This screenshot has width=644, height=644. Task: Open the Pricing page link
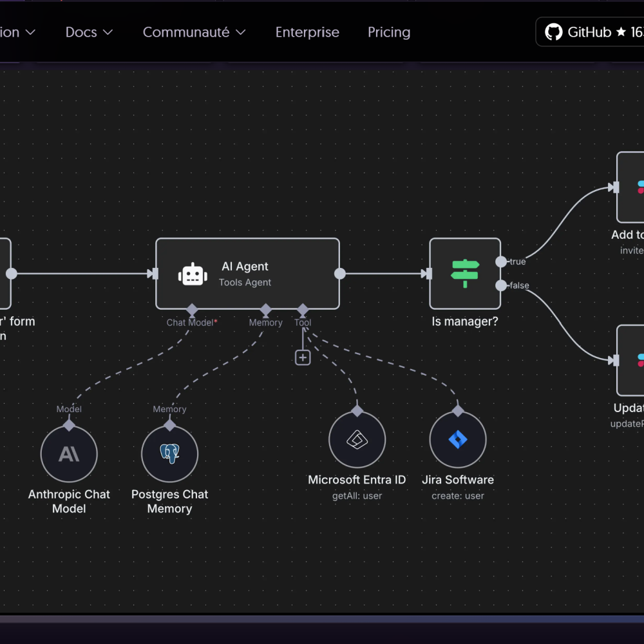pyautogui.click(x=388, y=32)
